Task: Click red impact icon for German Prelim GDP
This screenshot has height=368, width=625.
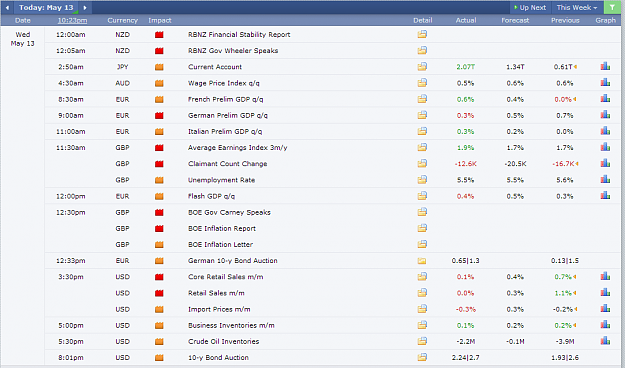Action: [159, 116]
